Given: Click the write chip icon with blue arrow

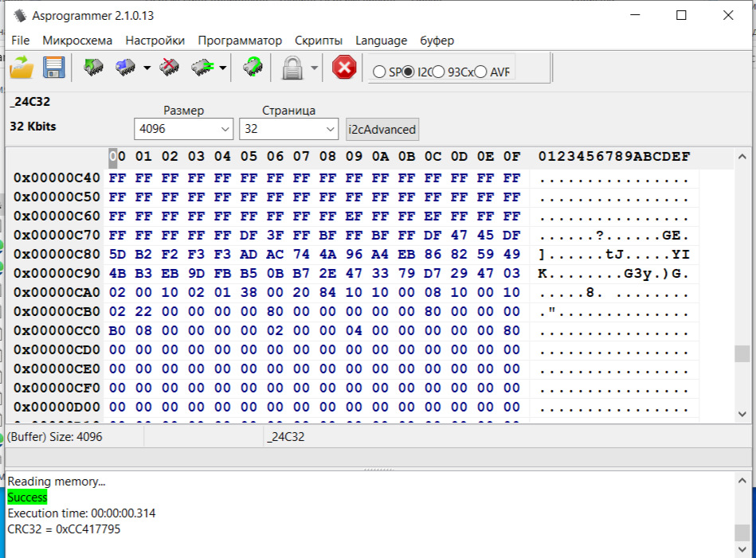Looking at the screenshot, I should point(125,67).
